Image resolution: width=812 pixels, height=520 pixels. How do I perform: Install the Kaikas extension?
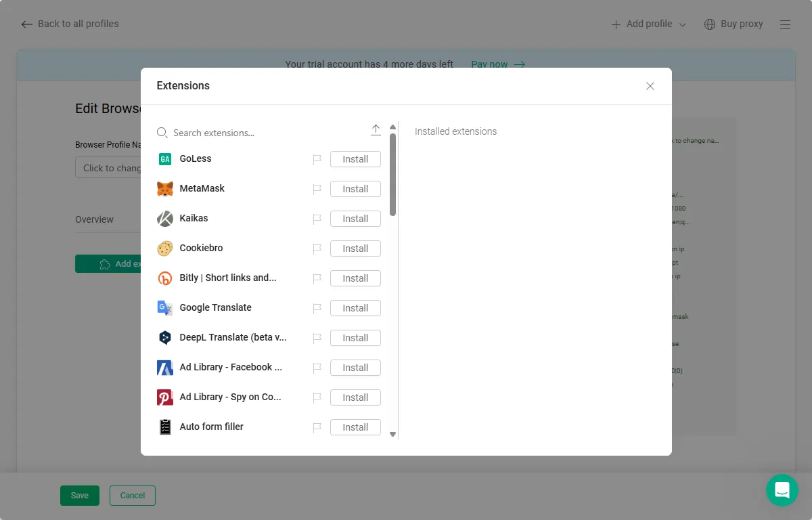(355, 219)
